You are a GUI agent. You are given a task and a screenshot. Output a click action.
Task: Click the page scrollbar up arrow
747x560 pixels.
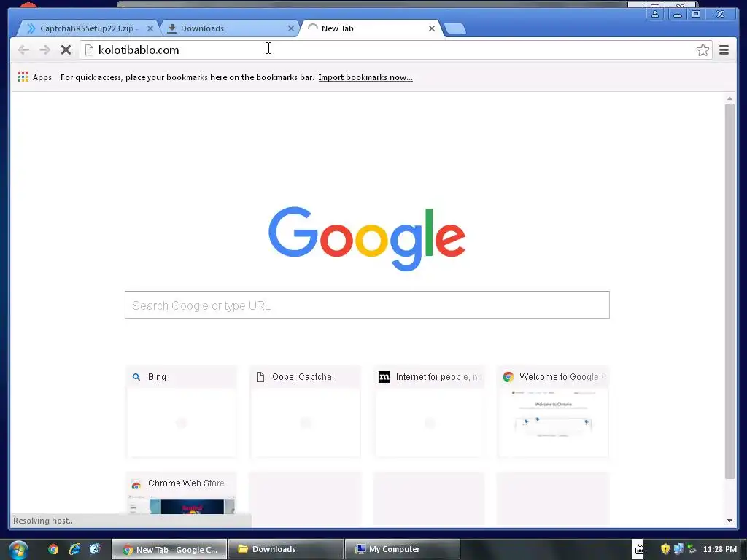pyautogui.click(x=729, y=98)
